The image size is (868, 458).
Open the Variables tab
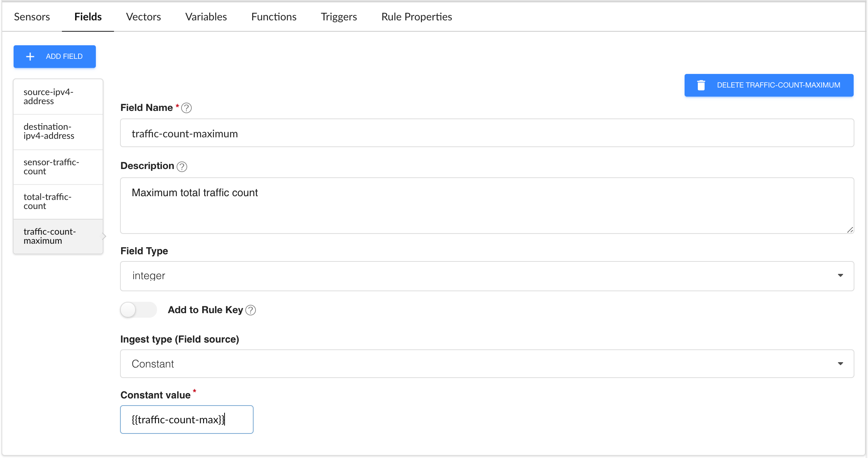(x=206, y=17)
